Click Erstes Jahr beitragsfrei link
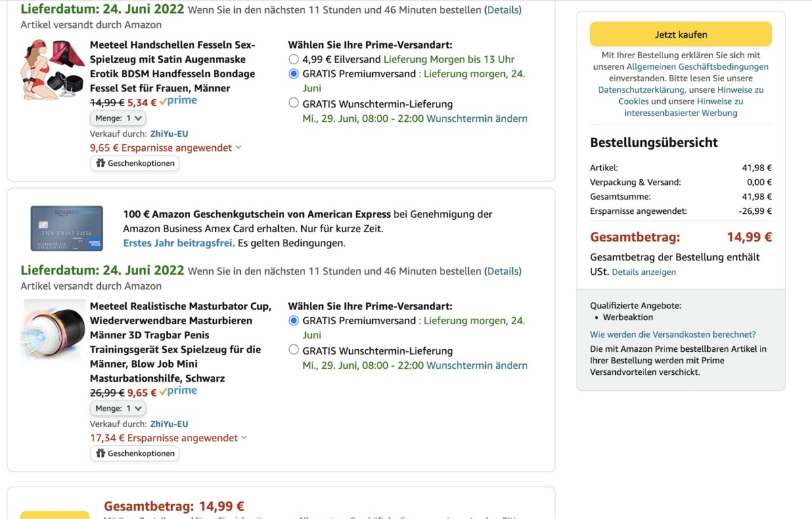The height and width of the screenshot is (519, 812). [x=179, y=243]
